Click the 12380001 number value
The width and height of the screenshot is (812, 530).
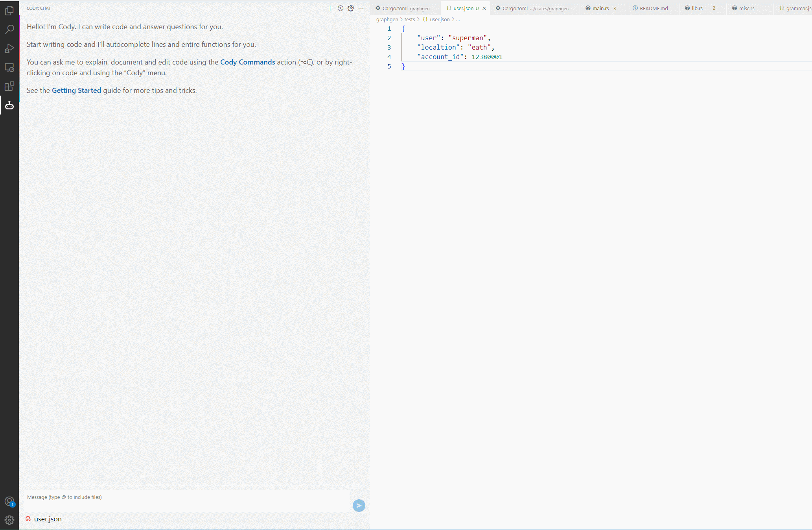tap(487, 57)
